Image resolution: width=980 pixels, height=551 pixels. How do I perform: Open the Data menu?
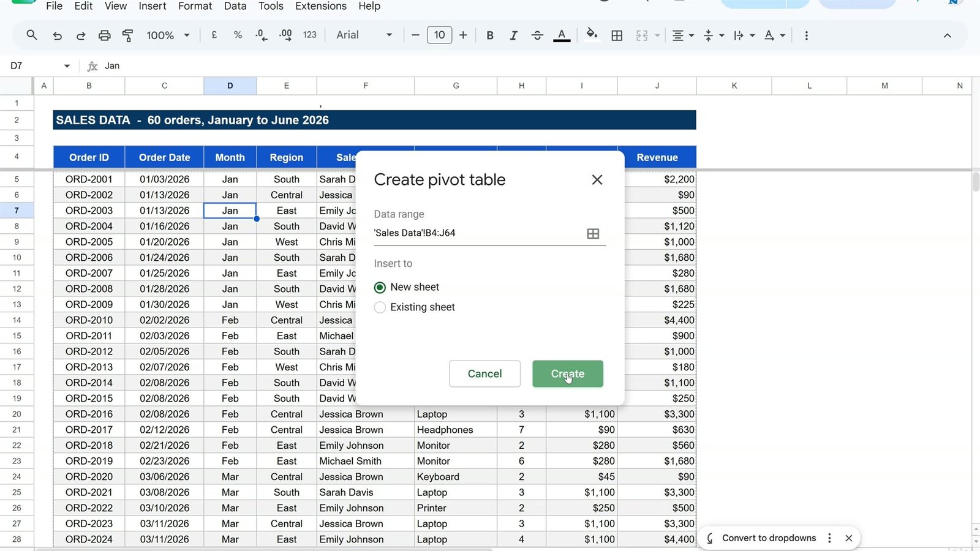point(235,6)
